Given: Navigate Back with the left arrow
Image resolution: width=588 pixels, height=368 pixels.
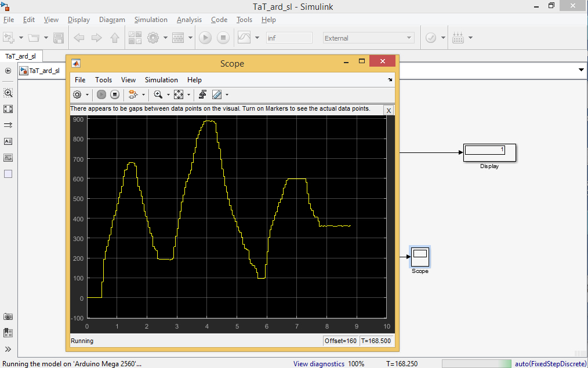Looking at the screenshot, I should (79, 38).
